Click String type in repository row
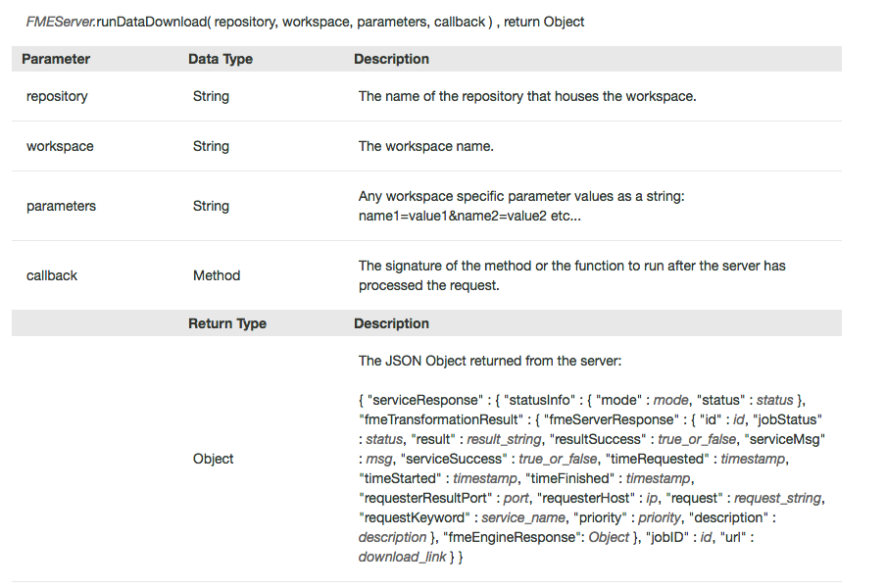Image resolution: width=886 pixels, height=588 pixels. click(x=211, y=97)
